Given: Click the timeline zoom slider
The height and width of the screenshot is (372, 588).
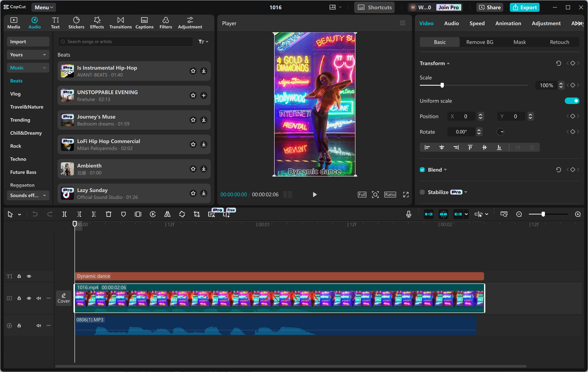Looking at the screenshot, I should coord(543,214).
